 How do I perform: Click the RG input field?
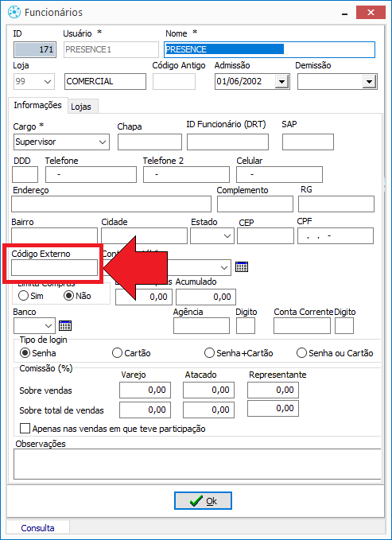(336, 204)
